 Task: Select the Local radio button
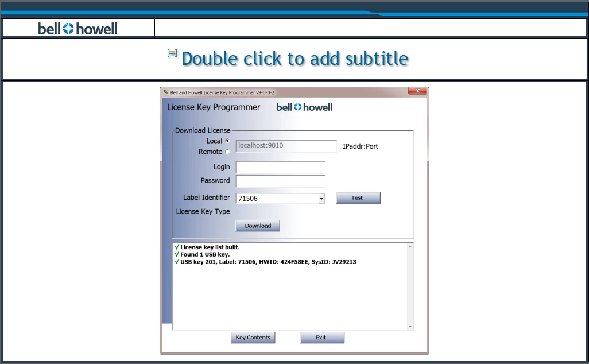[x=227, y=141]
